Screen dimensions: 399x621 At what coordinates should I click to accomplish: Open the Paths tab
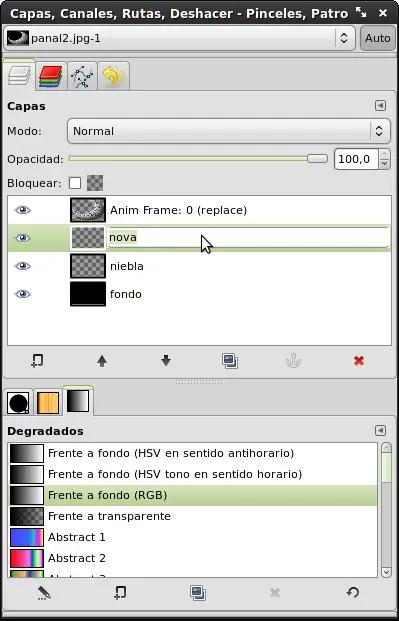coord(82,76)
